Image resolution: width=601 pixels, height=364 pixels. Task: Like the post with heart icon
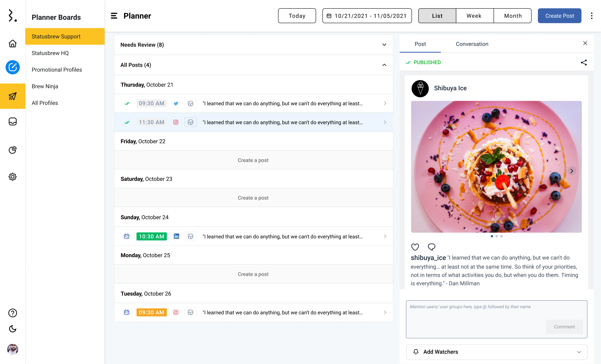click(415, 247)
